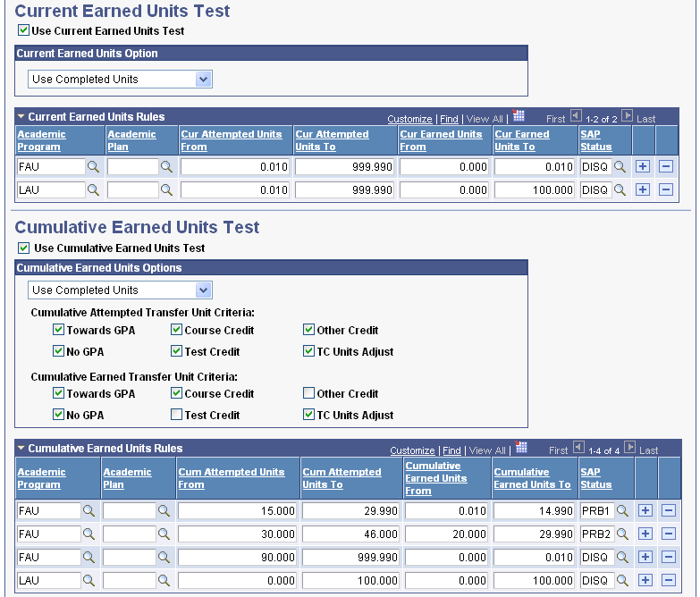Sort cumulative rules by SAP Status
This screenshot has width=700, height=597.
[596, 478]
